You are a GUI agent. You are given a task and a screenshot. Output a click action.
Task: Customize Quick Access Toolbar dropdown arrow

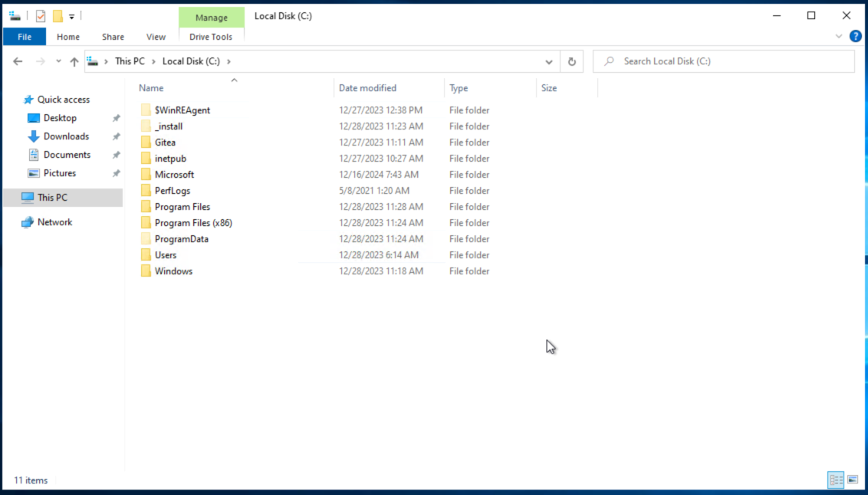[x=72, y=16]
